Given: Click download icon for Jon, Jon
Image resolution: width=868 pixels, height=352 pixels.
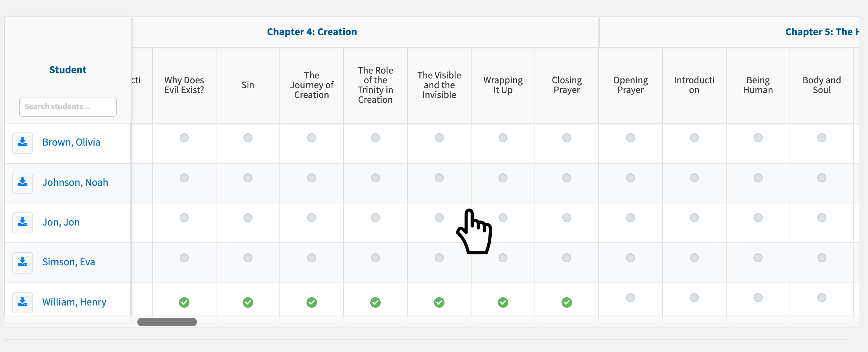Looking at the screenshot, I should click(x=23, y=223).
